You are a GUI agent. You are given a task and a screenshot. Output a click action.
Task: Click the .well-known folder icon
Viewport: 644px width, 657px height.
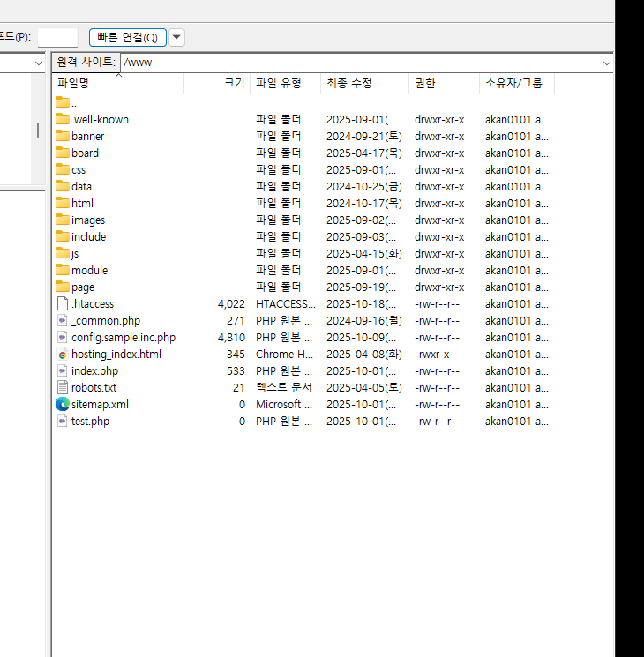(62, 119)
